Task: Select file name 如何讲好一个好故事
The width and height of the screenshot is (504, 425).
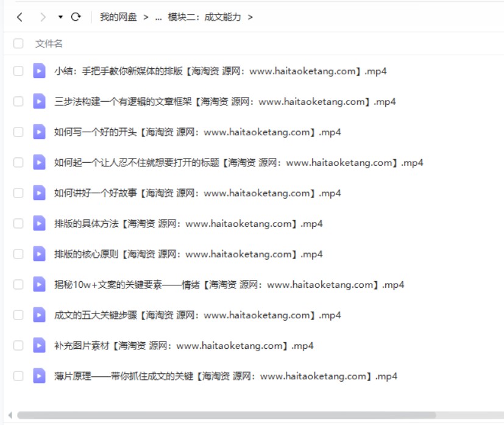Action: [197, 193]
